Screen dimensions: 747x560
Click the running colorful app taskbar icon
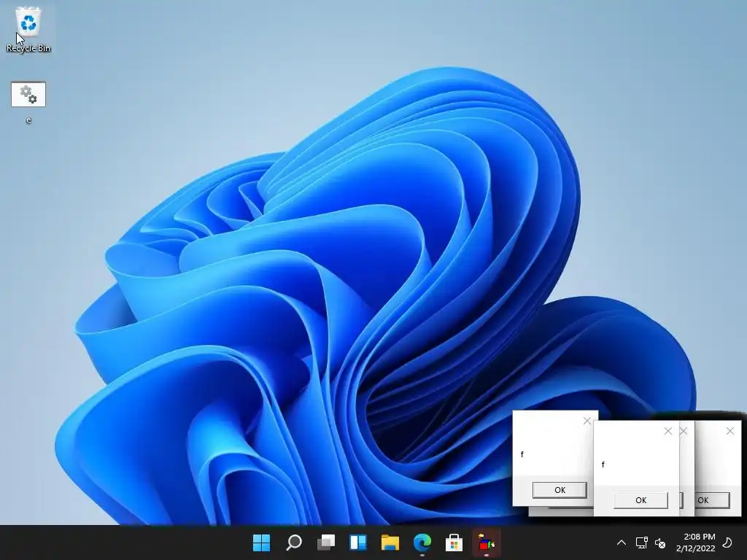tap(487, 542)
